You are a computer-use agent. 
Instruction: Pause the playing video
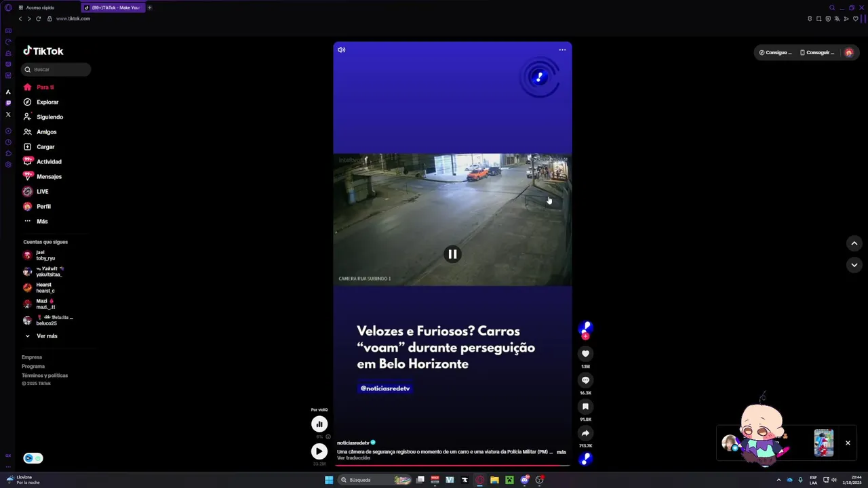452,254
